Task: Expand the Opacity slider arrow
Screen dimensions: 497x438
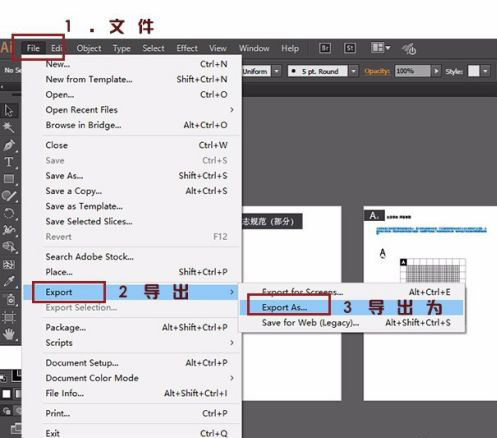Action: (x=436, y=71)
